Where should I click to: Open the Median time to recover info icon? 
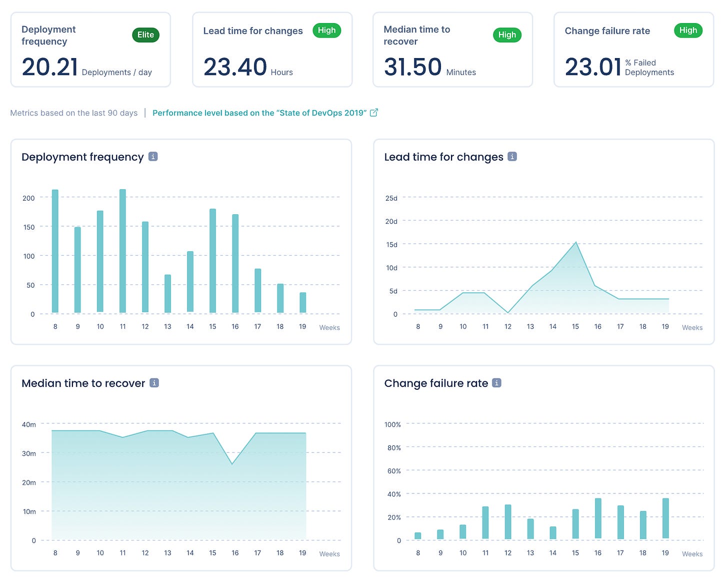point(155,383)
